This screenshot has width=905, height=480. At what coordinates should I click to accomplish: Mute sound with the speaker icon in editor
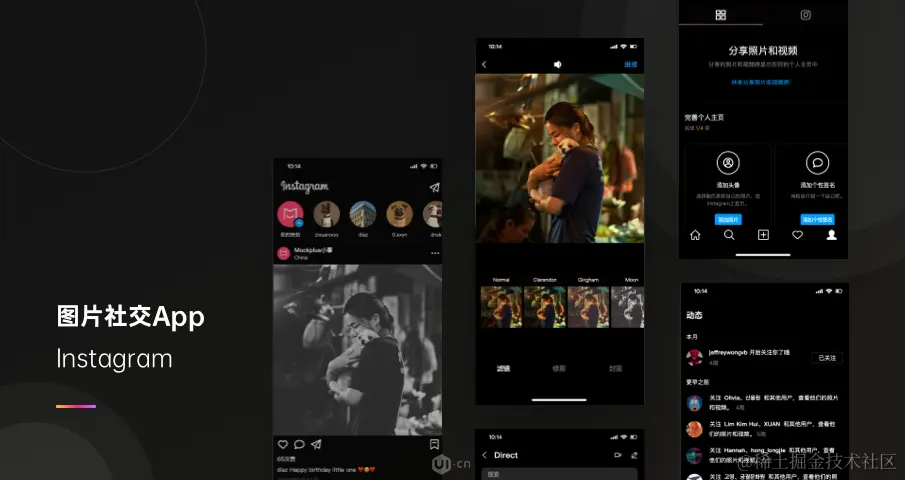[x=558, y=65]
